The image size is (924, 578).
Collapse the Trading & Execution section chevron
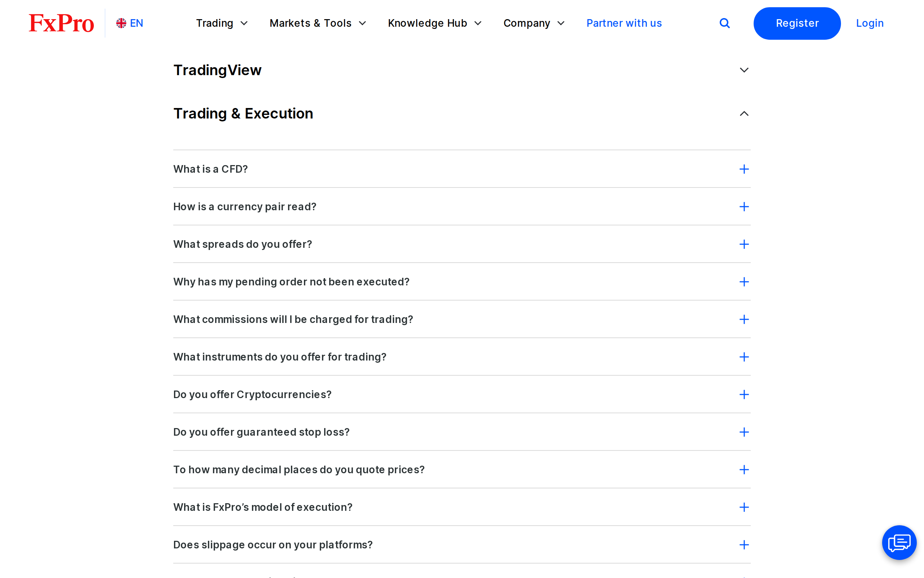[744, 113]
